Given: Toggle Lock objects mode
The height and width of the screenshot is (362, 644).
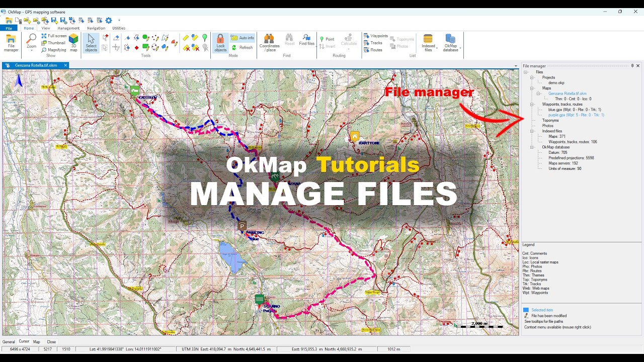Looking at the screenshot, I should coord(220,43).
